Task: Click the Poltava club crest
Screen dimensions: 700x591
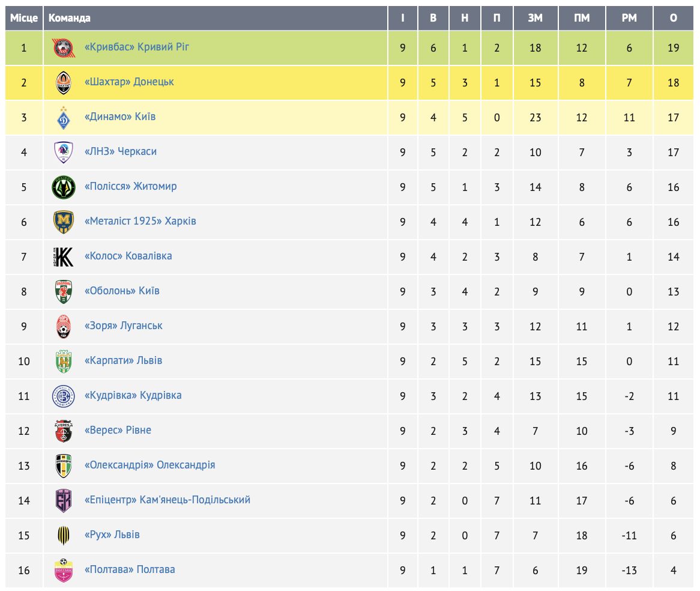Action: point(63,570)
